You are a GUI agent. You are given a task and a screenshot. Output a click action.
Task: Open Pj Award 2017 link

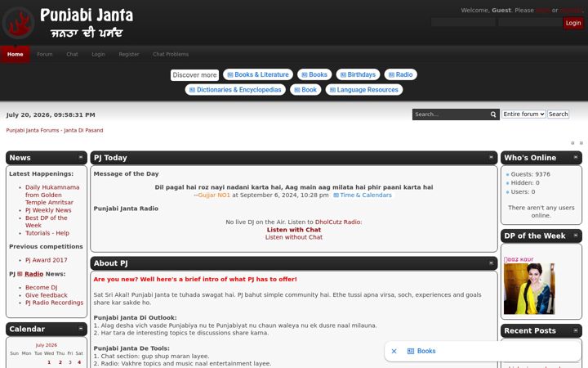click(46, 260)
